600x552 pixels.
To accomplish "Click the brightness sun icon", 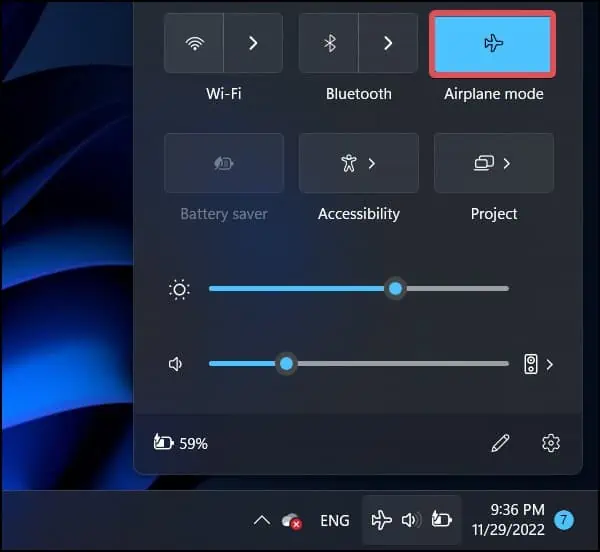I will 179,290.
